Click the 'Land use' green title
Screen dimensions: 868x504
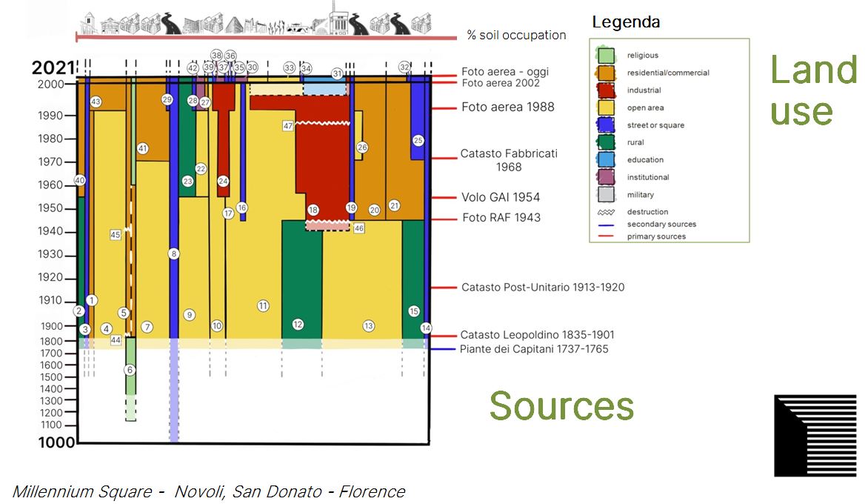click(813, 90)
